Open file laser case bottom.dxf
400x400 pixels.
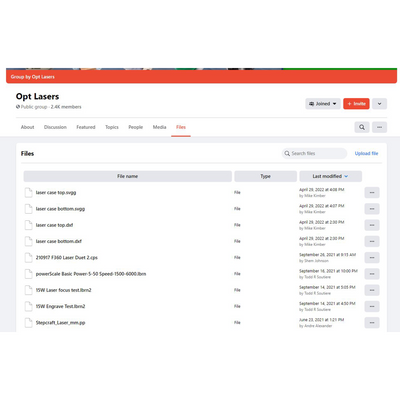[x=59, y=241]
